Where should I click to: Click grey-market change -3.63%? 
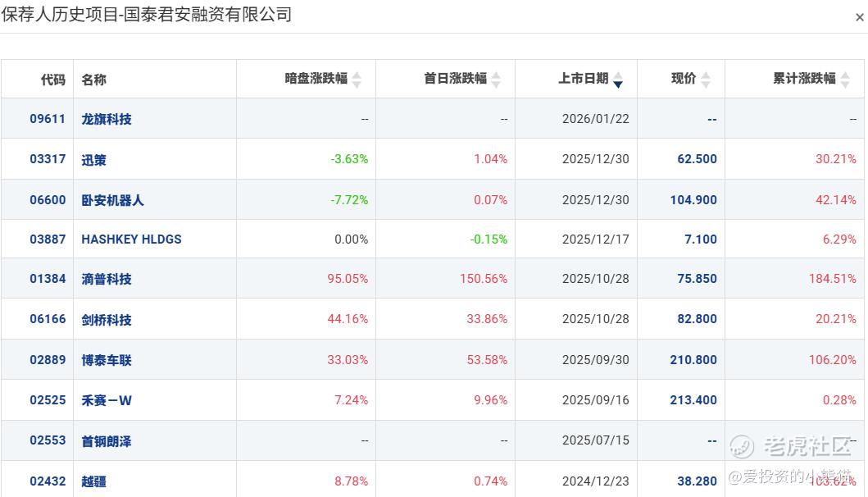349,159
